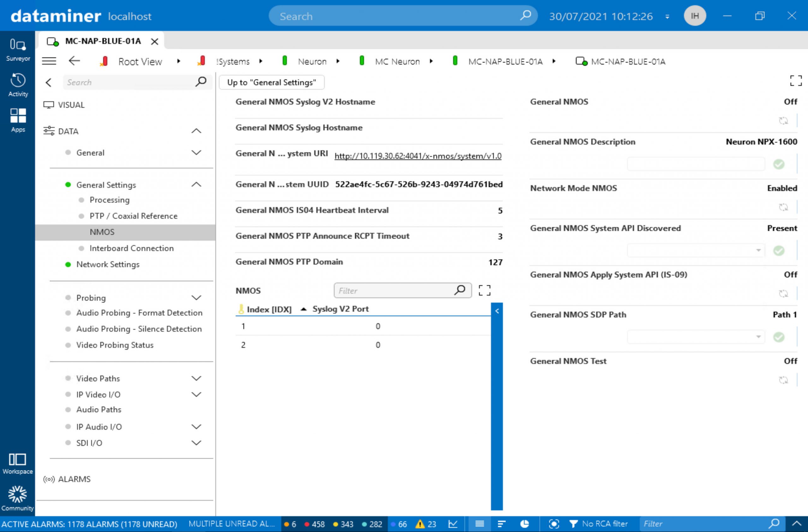Screen dimensions: 808x532
Task: Open the Apps sidebar panel
Action: click(18, 120)
